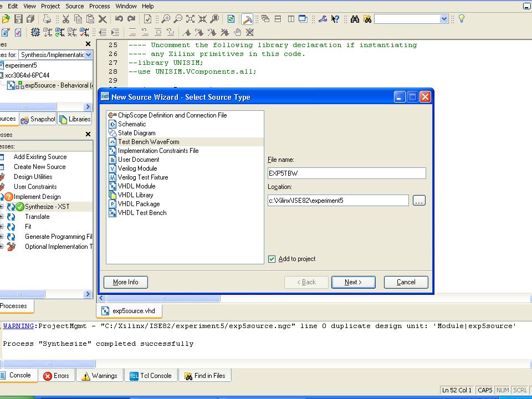Click the print toolbar icon

tap(47, 19)
